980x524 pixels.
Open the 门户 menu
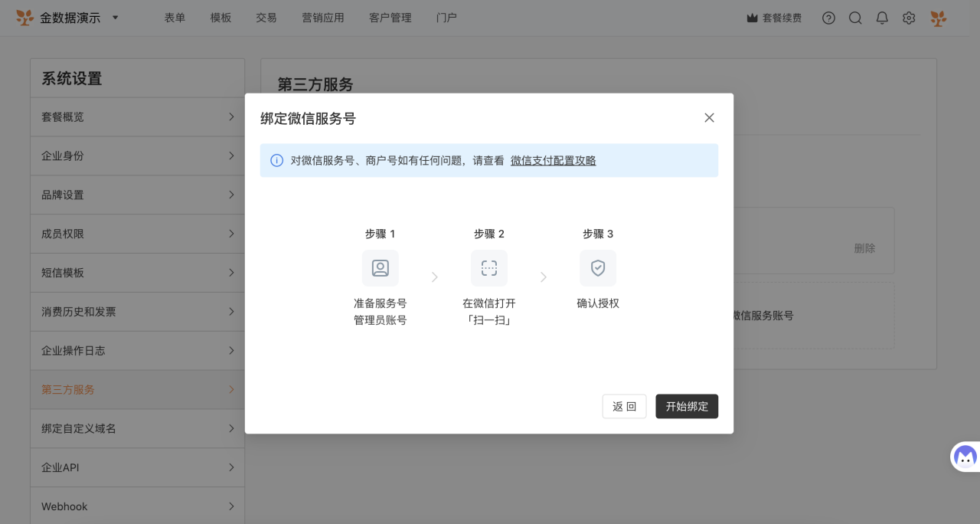446,18
